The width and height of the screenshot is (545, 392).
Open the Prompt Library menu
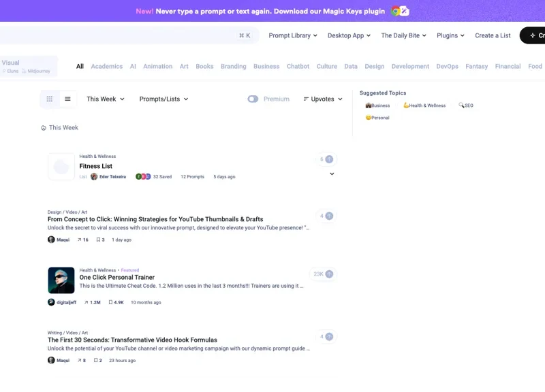pyautogui.click(x=293, y=35)
